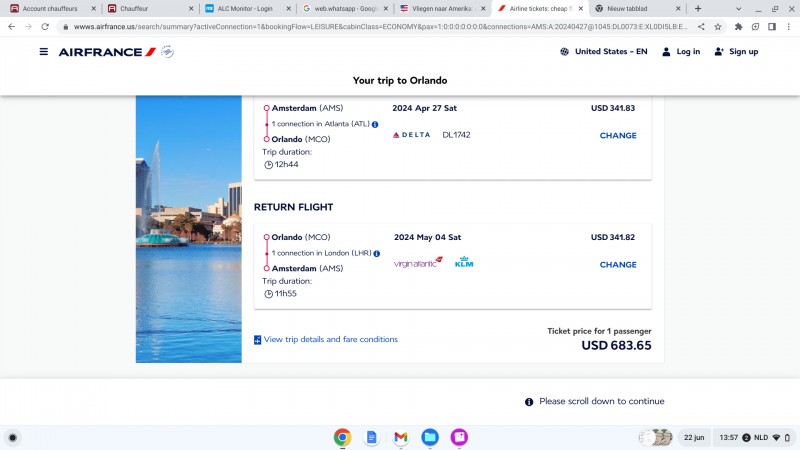This screenshot has height=450, width=800.
Task: Change the return Orlando to Amsterdam flight
Action: click(x=618, y=265)
